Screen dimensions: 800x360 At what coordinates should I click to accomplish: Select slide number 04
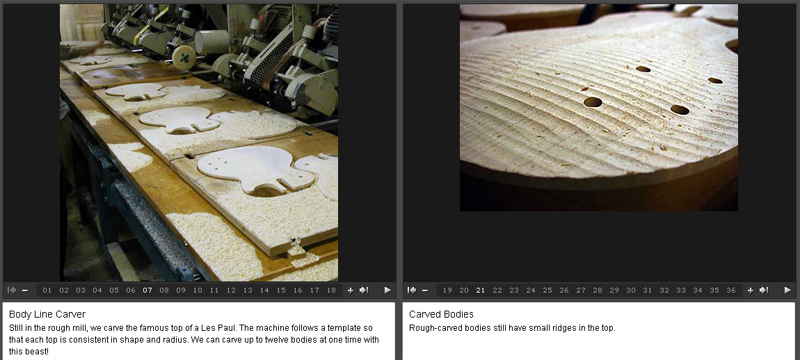pyautogui.click(x=97, y=290)
